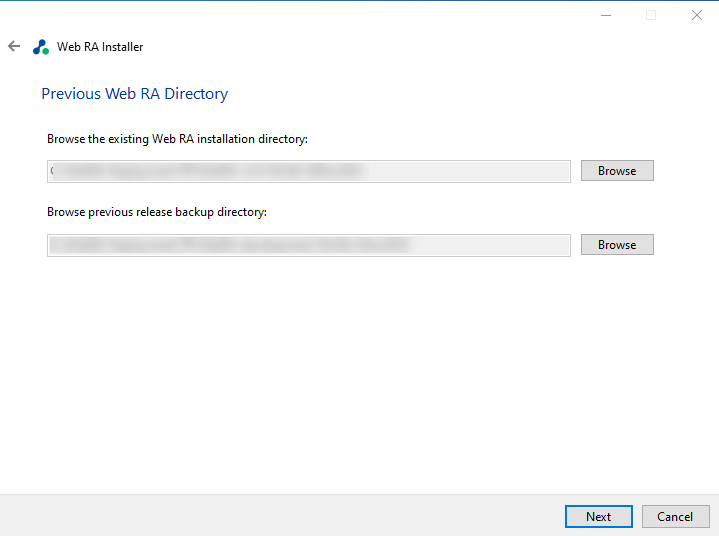
Task: Browse for the previous release backup directory
Action: (x=617, y=245)
